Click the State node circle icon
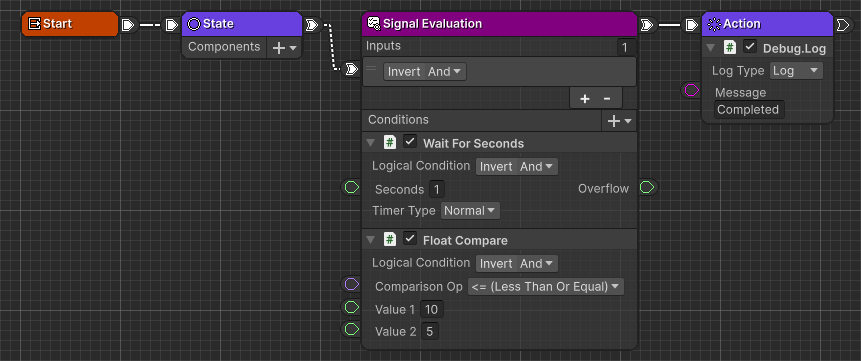Image resolution: width=861 pixels, height=361 pixels. point(194,24)
